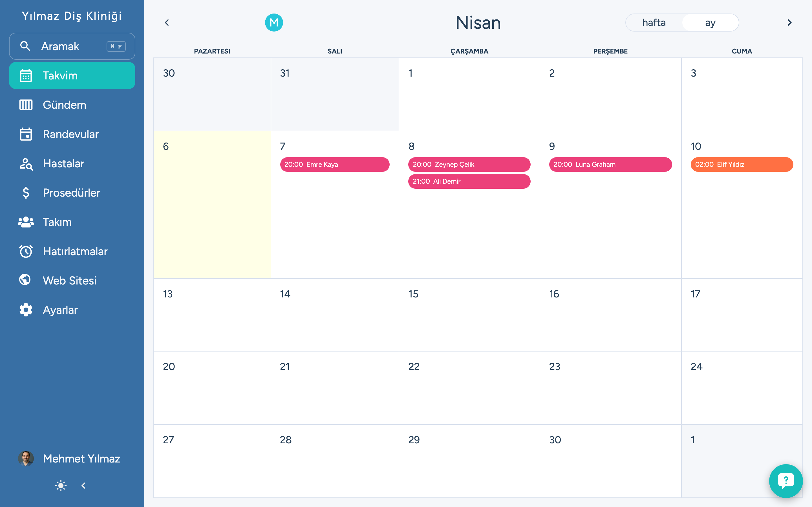Click the Hatırlatmalar alarm clock icon
Image resolution: width=812 pixels, height=507 pixels.
pyautogui.click(x=26, y=251)
